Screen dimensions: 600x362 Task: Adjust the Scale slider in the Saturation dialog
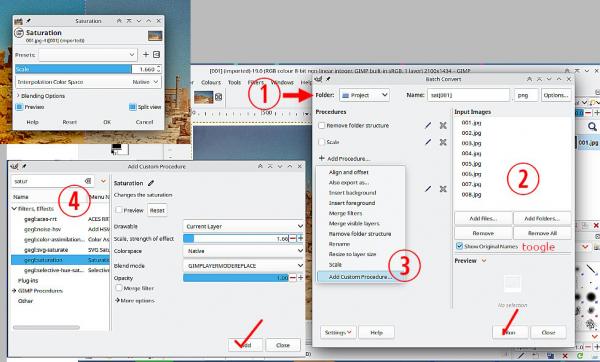[x=73, y=69]
